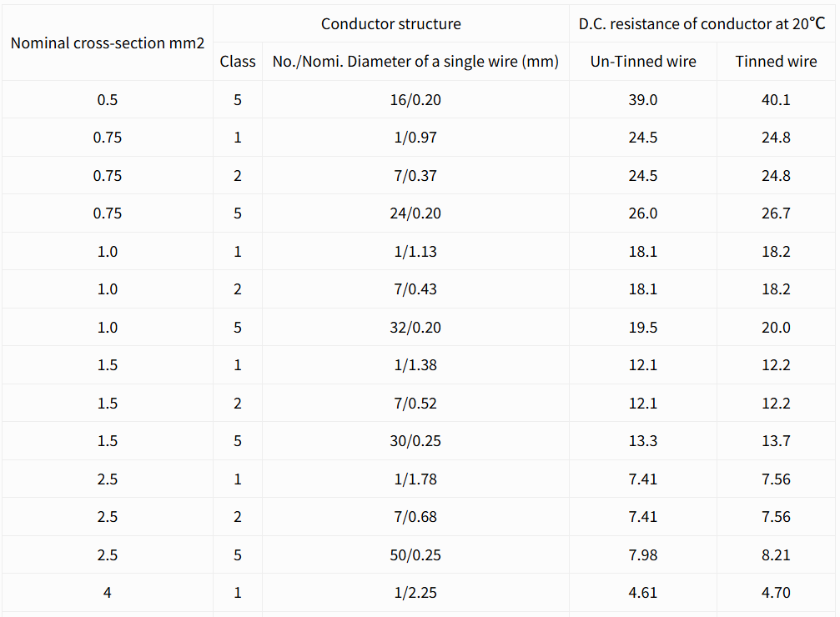840x617 pixels.
Task: Click the "Un-Tinned wire" column header
Action: coord(643,62)
